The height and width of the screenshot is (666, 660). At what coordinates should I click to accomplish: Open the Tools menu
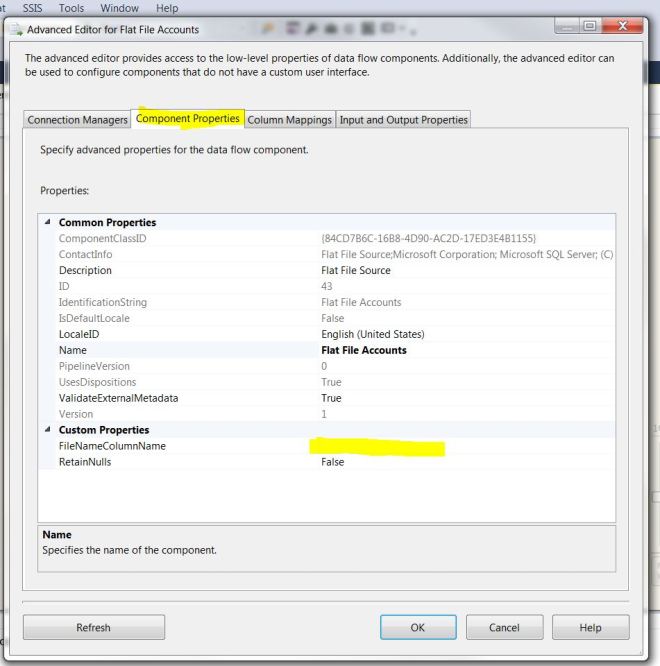click(x=71, y=8)
